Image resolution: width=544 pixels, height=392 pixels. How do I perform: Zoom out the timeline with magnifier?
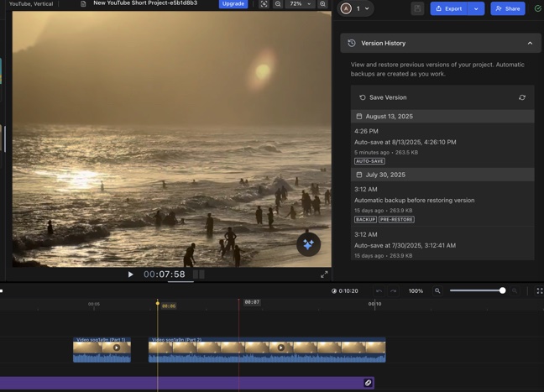click(x=437, y=290)
